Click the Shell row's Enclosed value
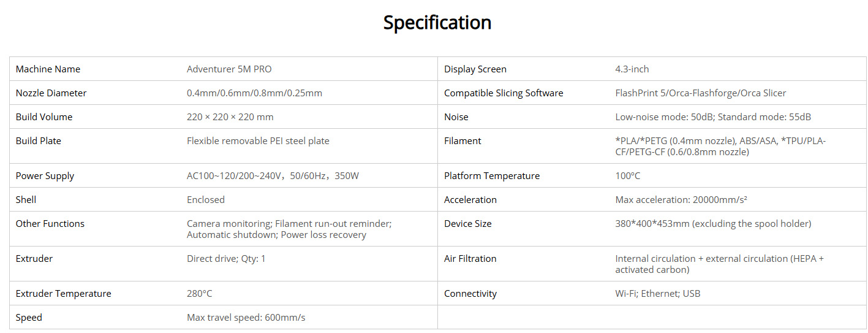 [x=206, y=200]
